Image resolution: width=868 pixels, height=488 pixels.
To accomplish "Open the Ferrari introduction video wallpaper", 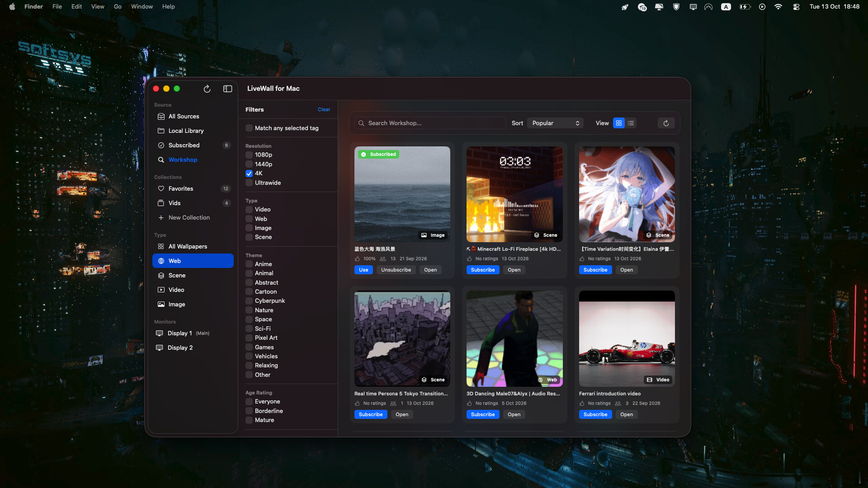I will coord(627,414).
